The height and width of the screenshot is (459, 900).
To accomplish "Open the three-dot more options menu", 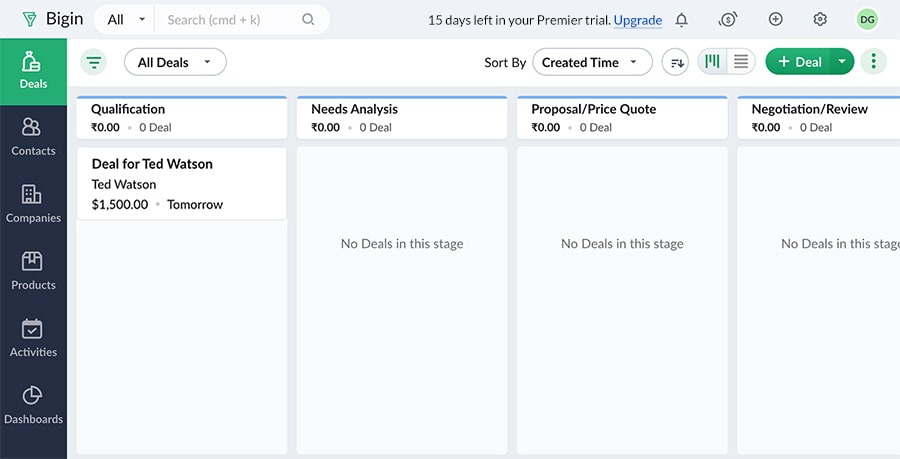I will 873,62.
